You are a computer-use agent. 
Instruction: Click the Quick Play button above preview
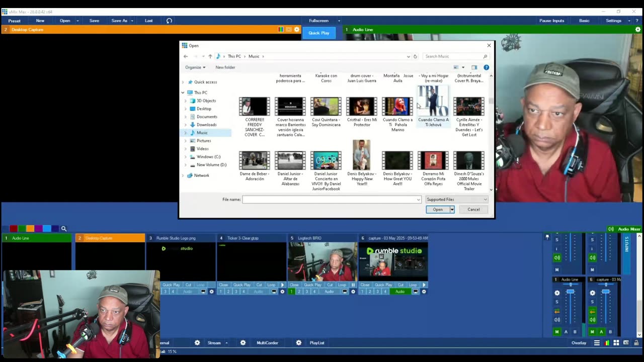(318, 33)
